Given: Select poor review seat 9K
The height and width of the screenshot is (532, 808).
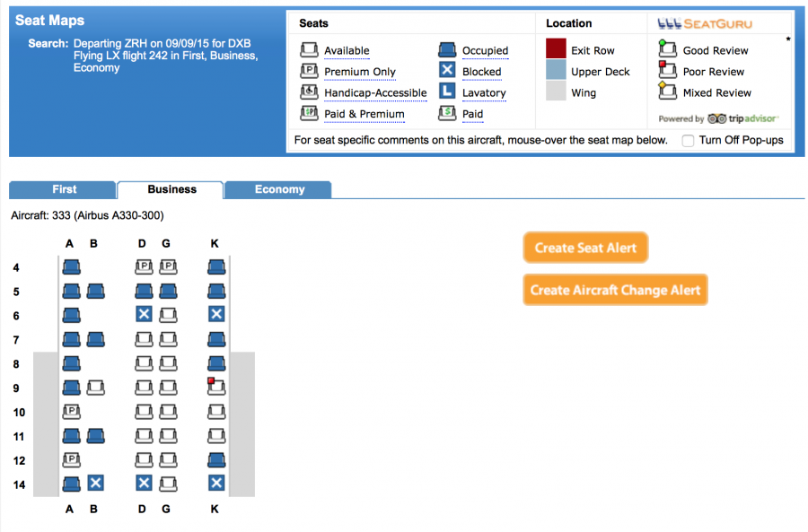Looking at the screenshot, I should 215,388.
